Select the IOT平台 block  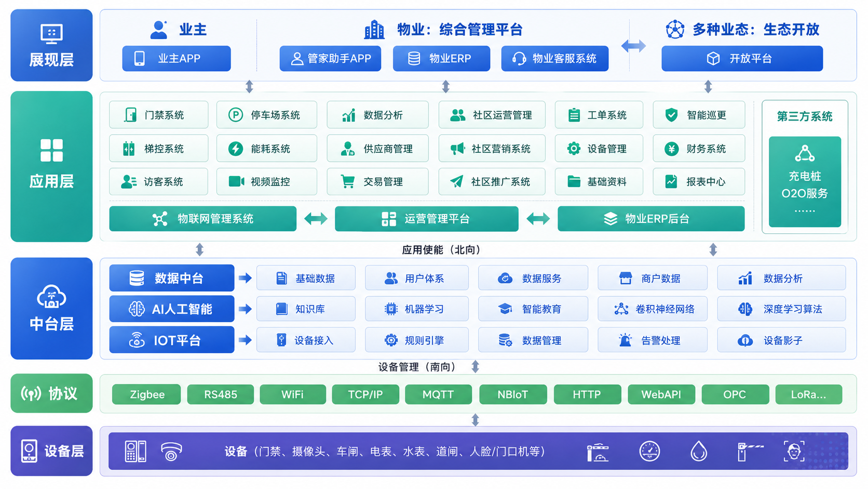tap(172, 340)
